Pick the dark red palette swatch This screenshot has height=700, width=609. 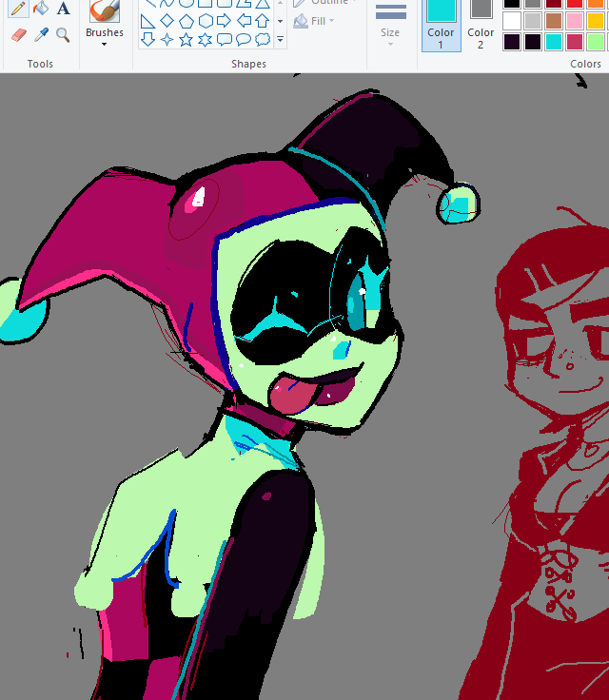pyautogui.click(x=554, y=4)
